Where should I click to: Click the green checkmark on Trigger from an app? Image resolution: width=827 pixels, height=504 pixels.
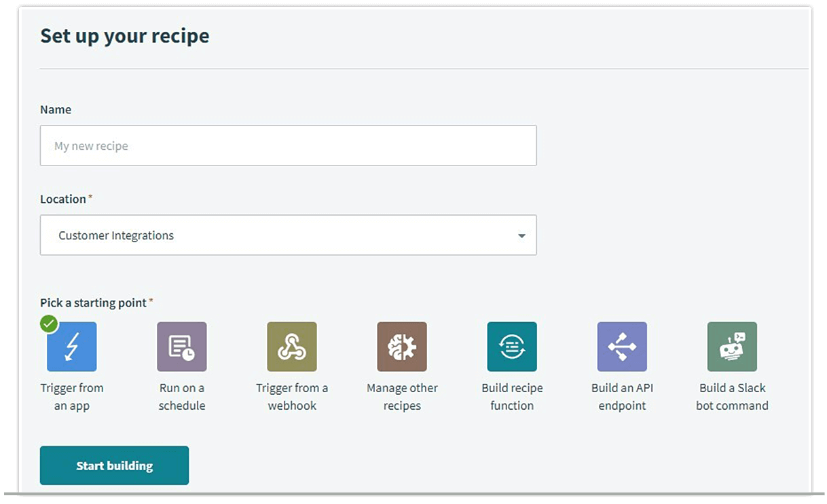(49, 324)
